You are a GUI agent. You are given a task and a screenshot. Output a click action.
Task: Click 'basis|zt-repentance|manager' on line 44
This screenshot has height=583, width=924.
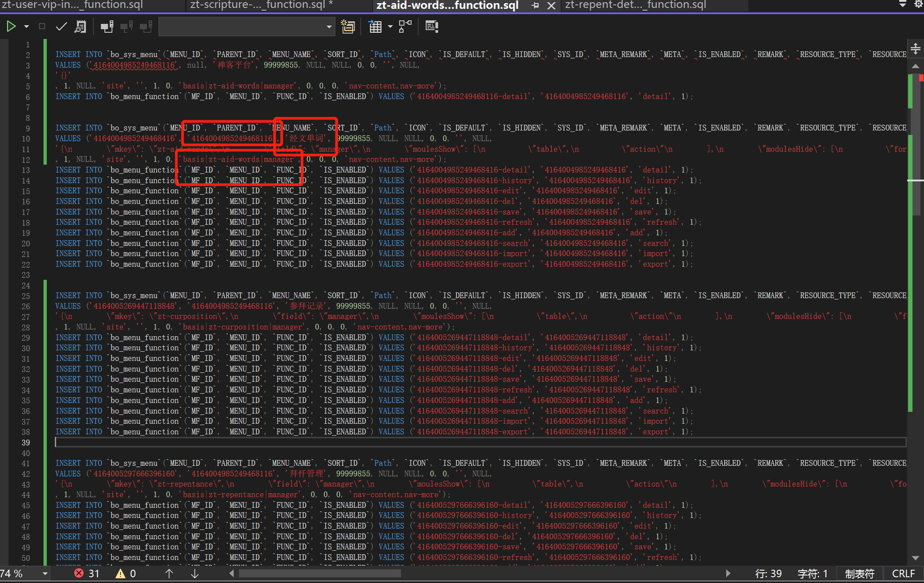point(240,495)
